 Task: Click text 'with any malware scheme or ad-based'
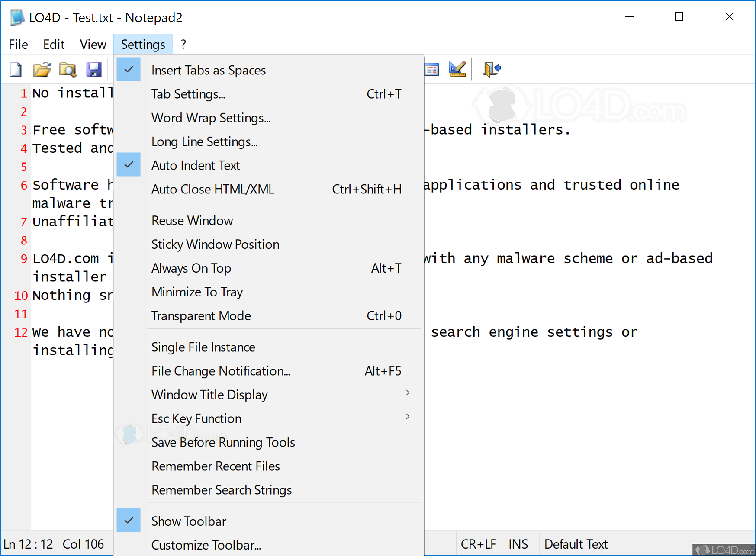(x=568, y=258)
